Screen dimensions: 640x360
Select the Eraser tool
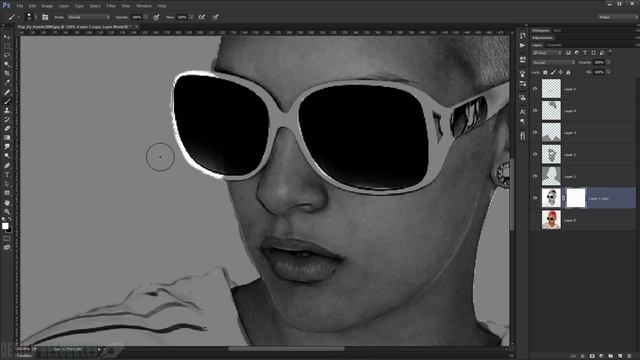7,129
